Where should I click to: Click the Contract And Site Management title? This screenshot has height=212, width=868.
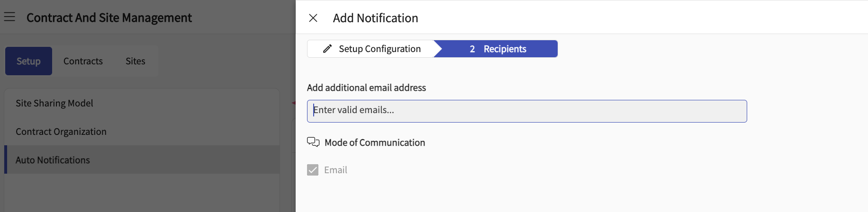(x=109, y=18)
